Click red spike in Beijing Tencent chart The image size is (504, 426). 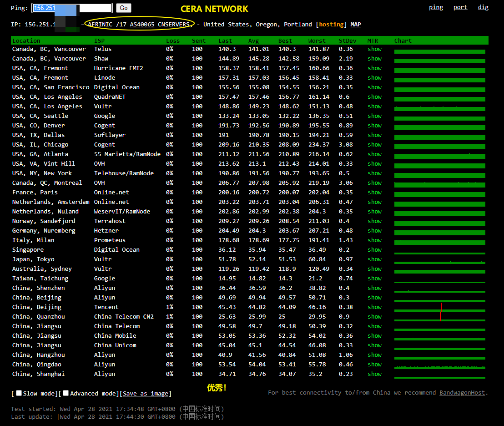(x=441, y=307)
